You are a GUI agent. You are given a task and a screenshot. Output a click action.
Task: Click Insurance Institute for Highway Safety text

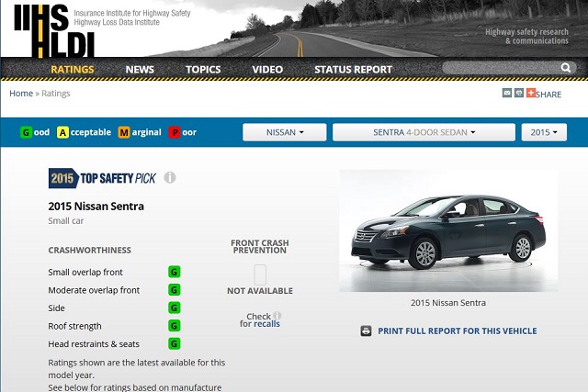pyautogui.click(x=132, y=13)
